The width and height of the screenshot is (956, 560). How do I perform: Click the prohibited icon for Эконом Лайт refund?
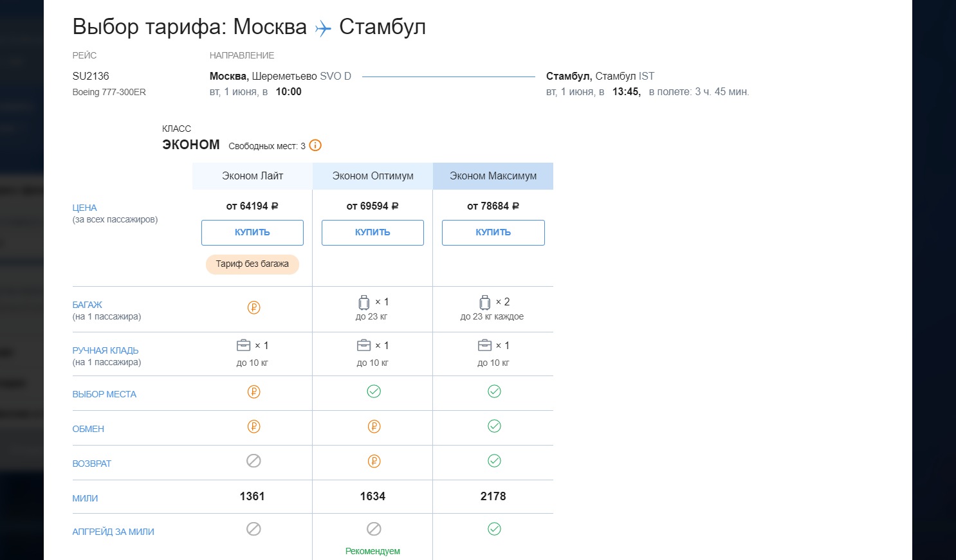coord(253,461)
